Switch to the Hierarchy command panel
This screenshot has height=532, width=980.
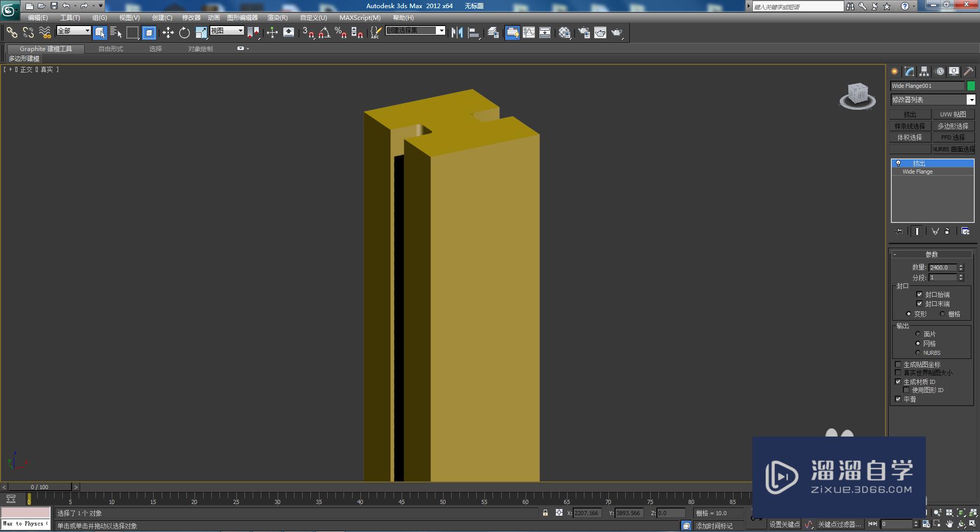tap(924, 71)
